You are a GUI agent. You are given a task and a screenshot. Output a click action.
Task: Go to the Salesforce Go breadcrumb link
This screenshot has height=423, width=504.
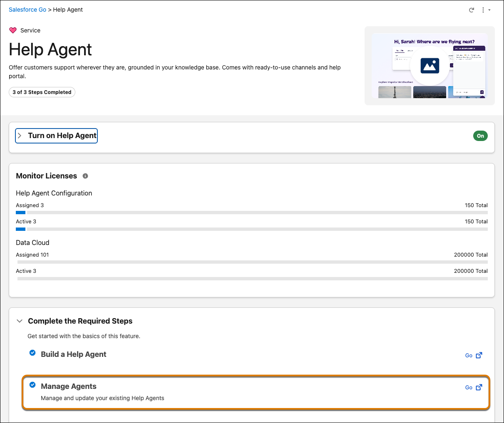tap(27, 10)
